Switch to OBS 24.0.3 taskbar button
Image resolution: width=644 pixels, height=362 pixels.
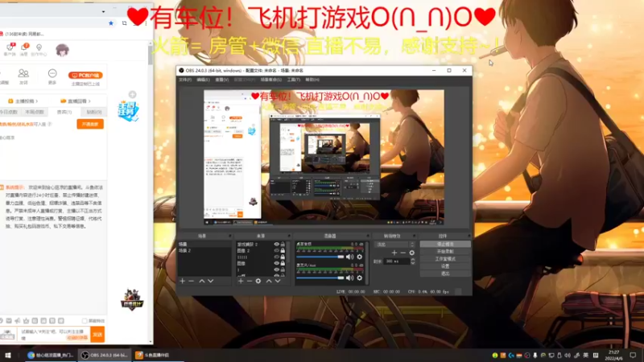click(105, 355)
